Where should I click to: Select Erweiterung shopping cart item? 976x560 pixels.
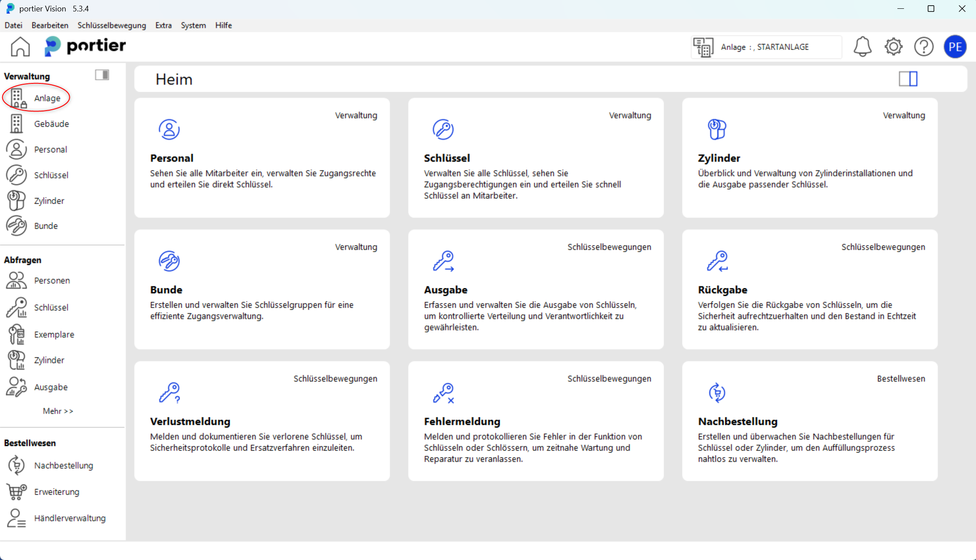pos(57,492)
